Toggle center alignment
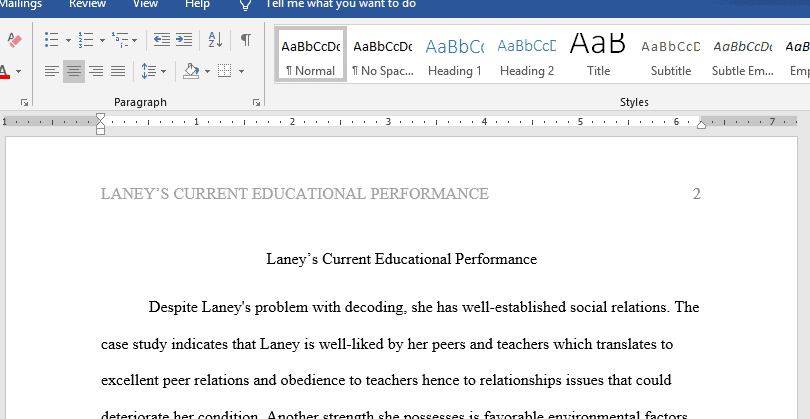Screen dimensions: 810x419 tap(74, 71)
